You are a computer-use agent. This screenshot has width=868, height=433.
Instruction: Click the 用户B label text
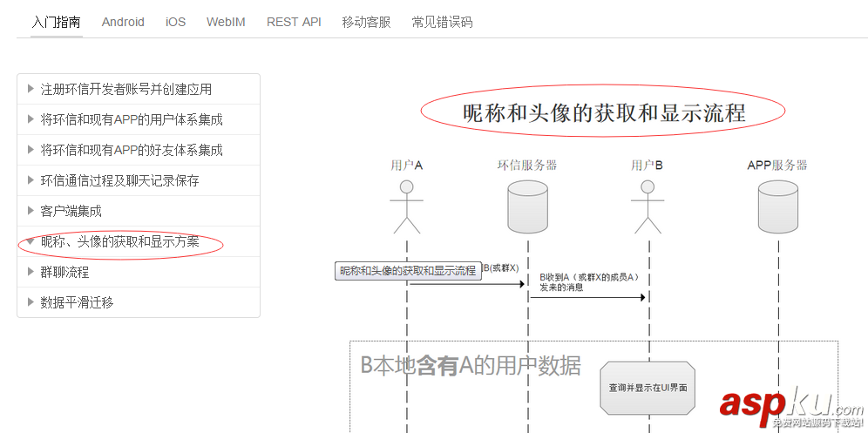tap(648, 165)
